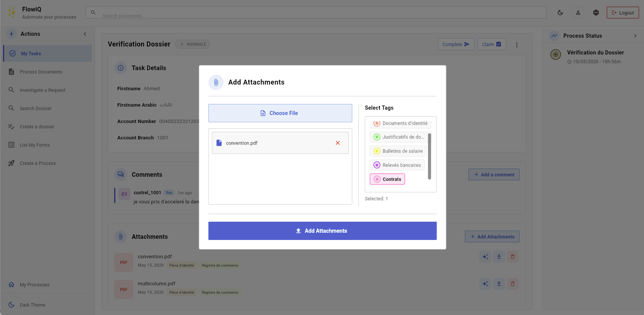Image resolution: width=644 pixels, height=315 pixels.
Task: Click Add a comment button
Action: [494, 174]
